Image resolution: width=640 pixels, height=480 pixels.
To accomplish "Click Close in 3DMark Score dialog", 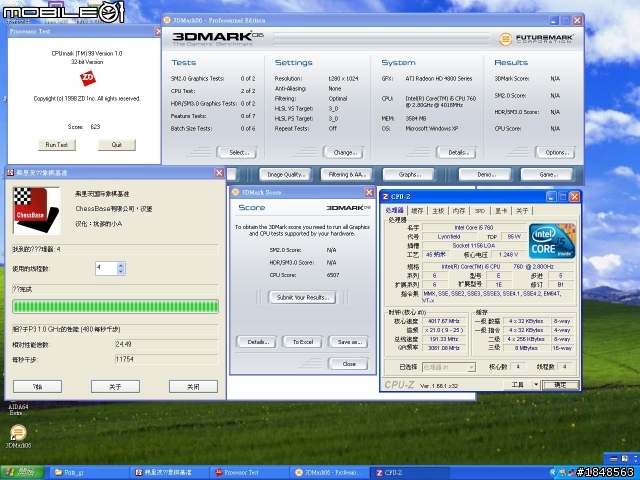I will (348, 363).
